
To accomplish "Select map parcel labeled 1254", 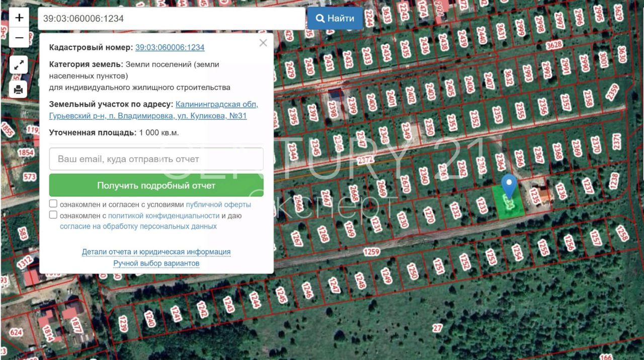I will pyautogui.click(x=518, y=252).
